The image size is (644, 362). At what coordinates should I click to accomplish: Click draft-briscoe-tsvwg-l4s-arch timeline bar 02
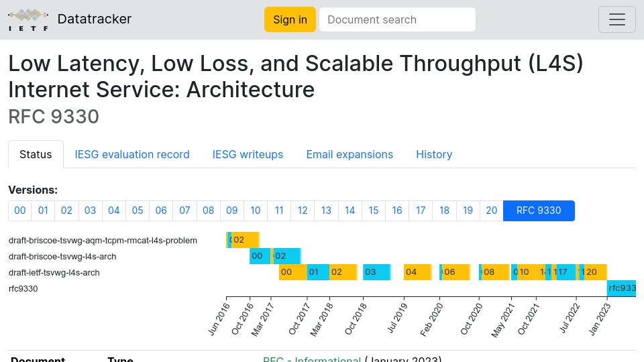click(x=287, y=256)
